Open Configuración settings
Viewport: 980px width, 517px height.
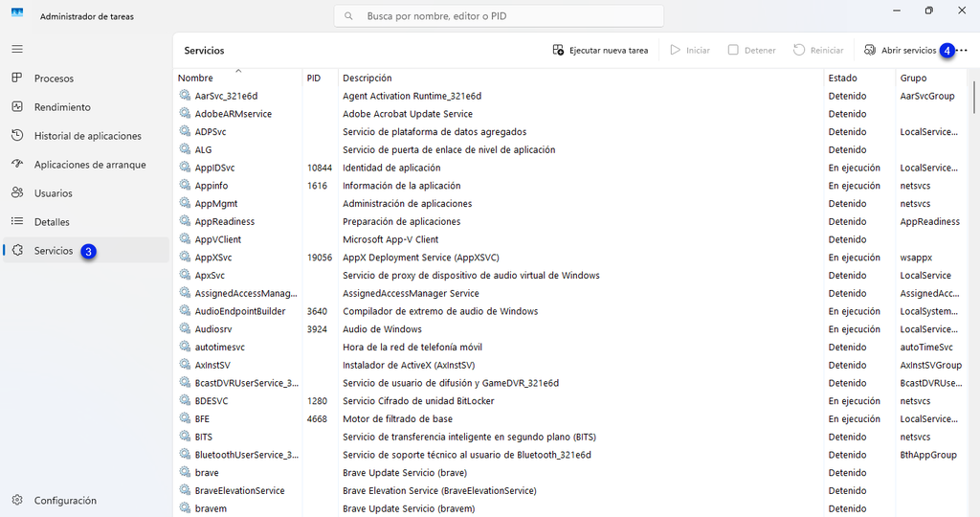[x=85, y=500]
